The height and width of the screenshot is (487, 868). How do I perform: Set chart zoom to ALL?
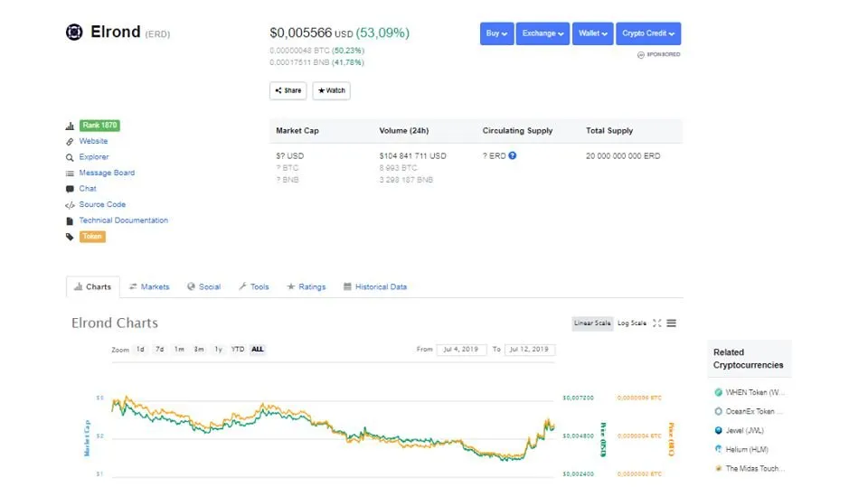[258, 349]
